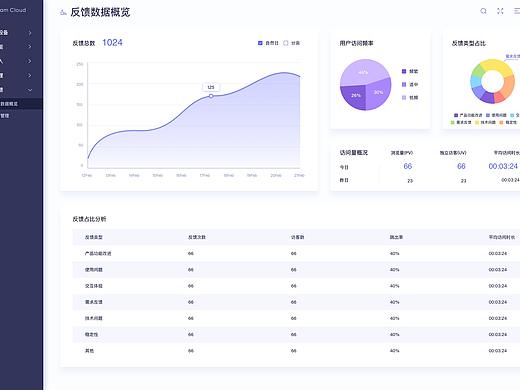
Task: Toggle 产品功能改进 donut legend entry
Action: click(x=468, y=115)
